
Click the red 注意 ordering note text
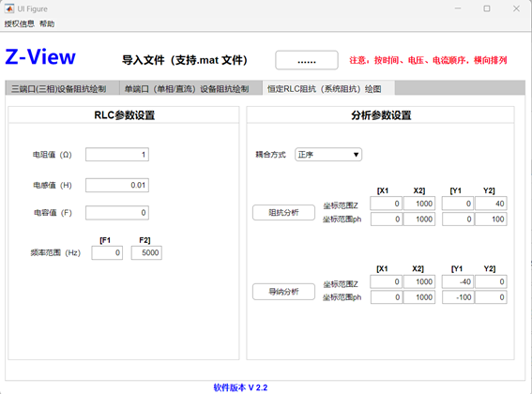click(428, 60)
